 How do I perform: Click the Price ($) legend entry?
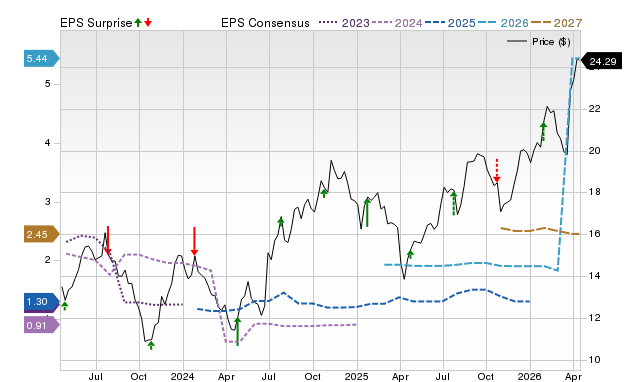point(539,42)
